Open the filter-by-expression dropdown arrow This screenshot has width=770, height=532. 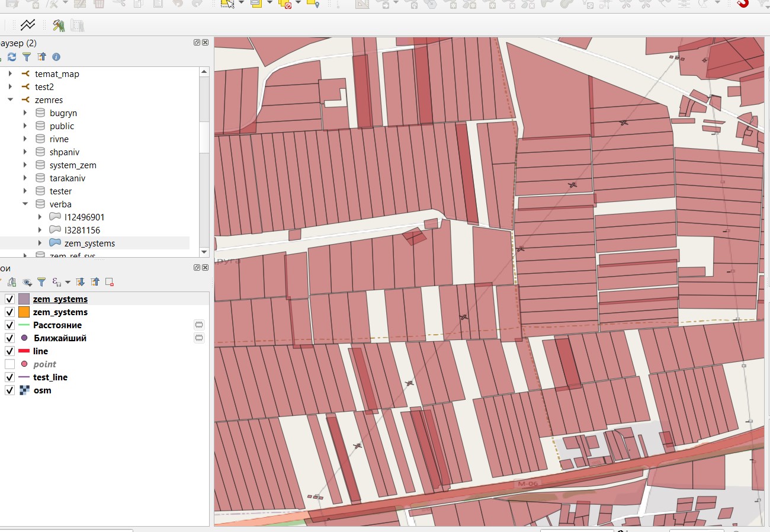tap(68, 283)
